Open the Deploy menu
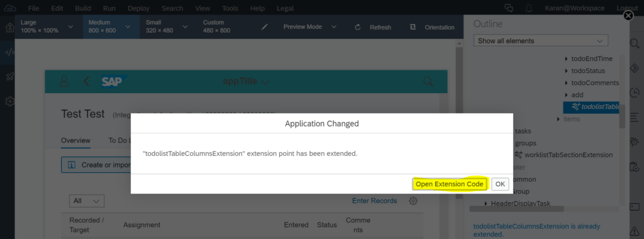This screenshot has height=239, width=644. (x=139, y=8)
